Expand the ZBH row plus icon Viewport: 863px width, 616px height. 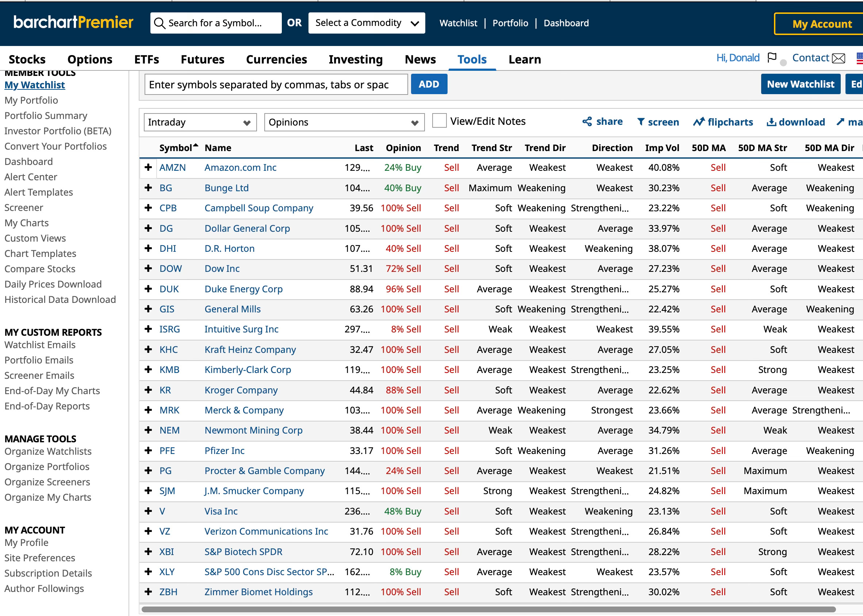point(148,592)
